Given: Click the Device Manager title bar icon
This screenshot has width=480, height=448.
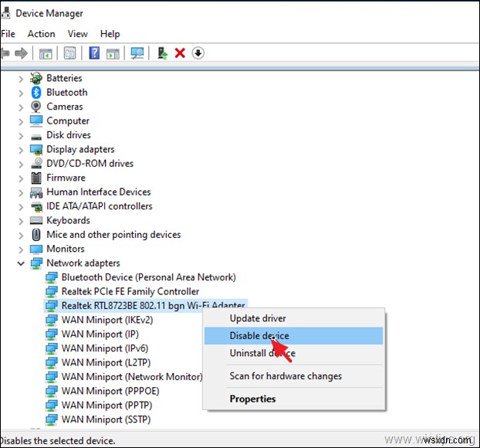Looking at the screenshot, I should tap(5, 13).
